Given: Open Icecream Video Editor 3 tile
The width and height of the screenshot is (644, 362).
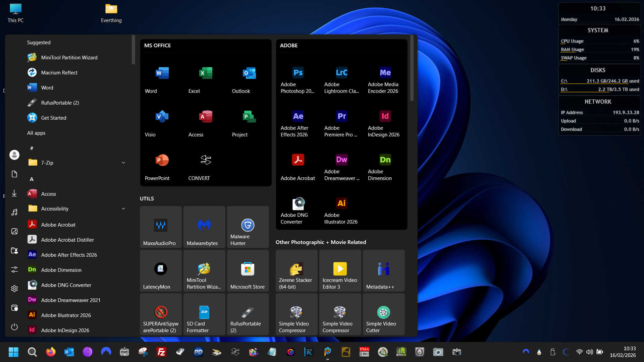Looking at the screenshot, I should (340, 271).
